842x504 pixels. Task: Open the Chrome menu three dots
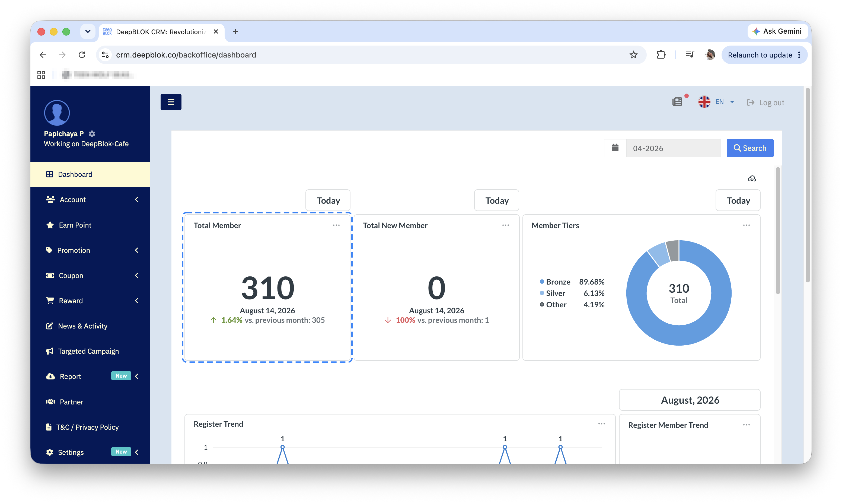[799, 55]
